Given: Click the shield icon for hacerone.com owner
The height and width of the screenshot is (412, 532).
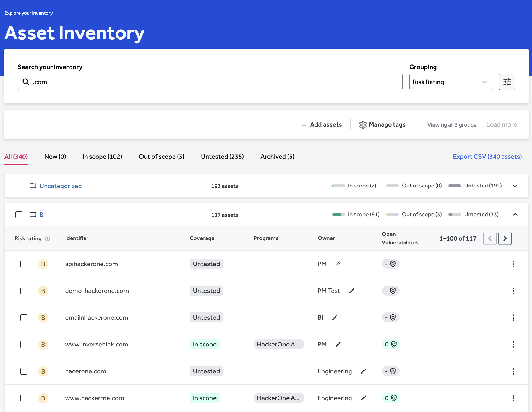Looking at the screenshot, I should (393, 371).
